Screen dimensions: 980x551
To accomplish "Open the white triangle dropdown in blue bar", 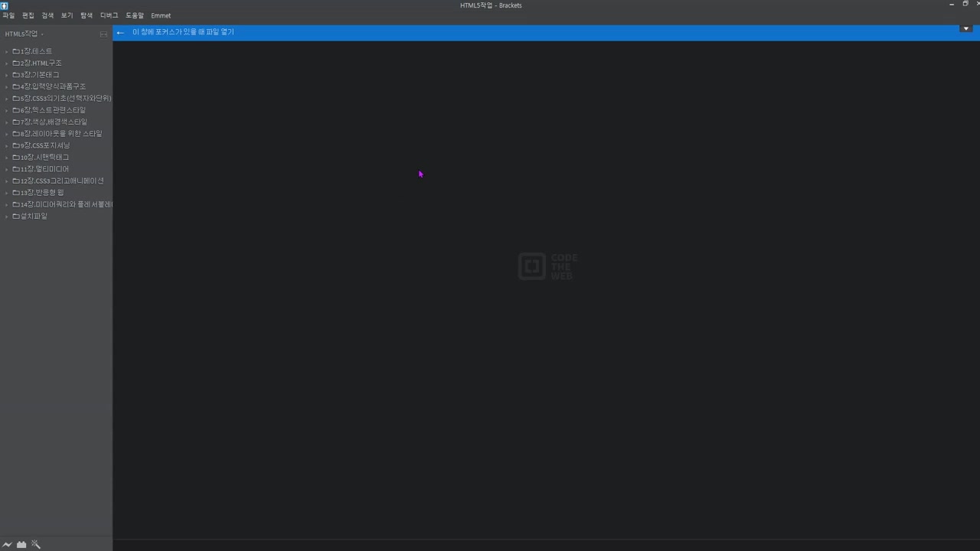I will point(965,29).
